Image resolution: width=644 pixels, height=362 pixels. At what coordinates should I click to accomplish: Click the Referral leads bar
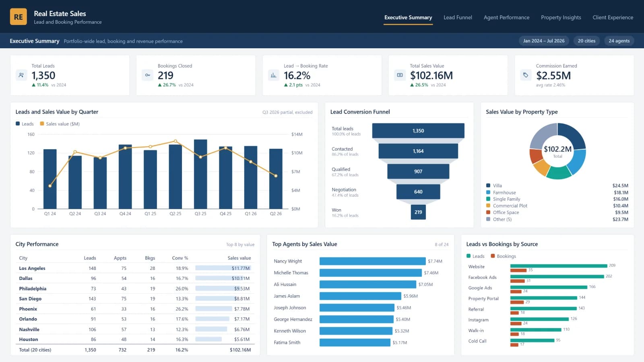[x=543, y=309]
